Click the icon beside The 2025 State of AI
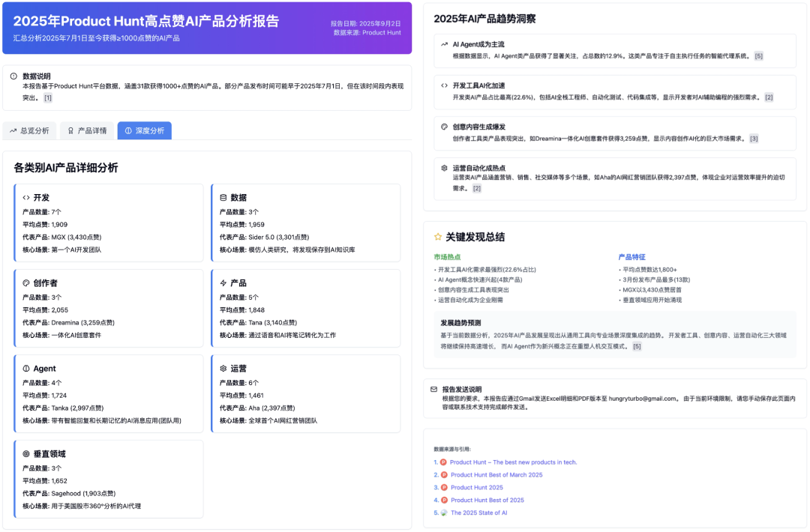The image size is (810, 532). coord(444,513)
